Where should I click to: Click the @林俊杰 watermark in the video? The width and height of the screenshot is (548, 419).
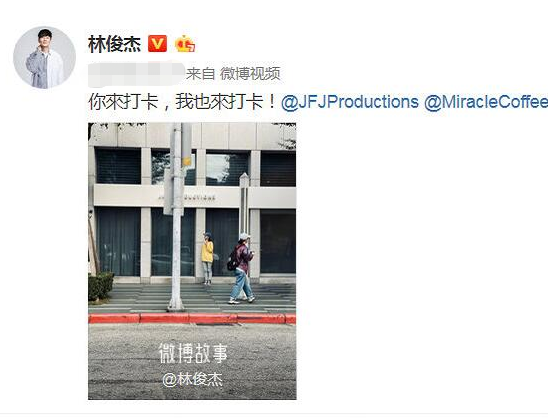tap(193, 379)
